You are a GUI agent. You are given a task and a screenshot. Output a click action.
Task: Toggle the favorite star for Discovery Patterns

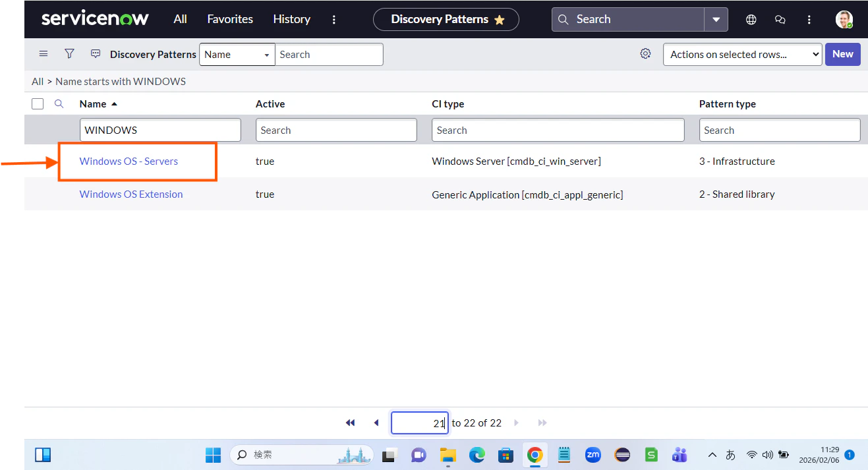point(500,20)
